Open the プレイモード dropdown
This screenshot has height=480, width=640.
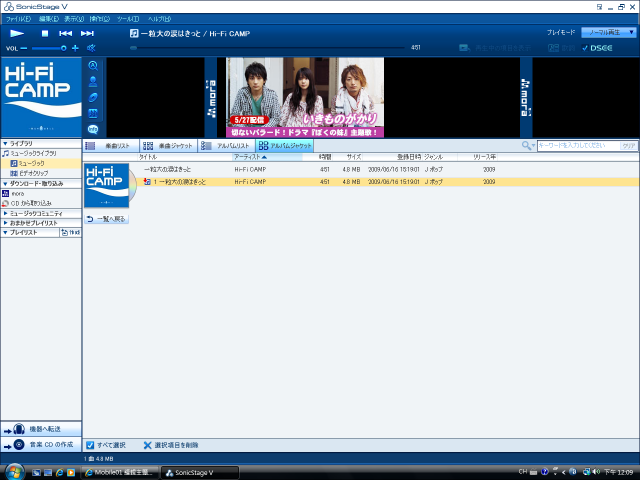tap(609, 32)
